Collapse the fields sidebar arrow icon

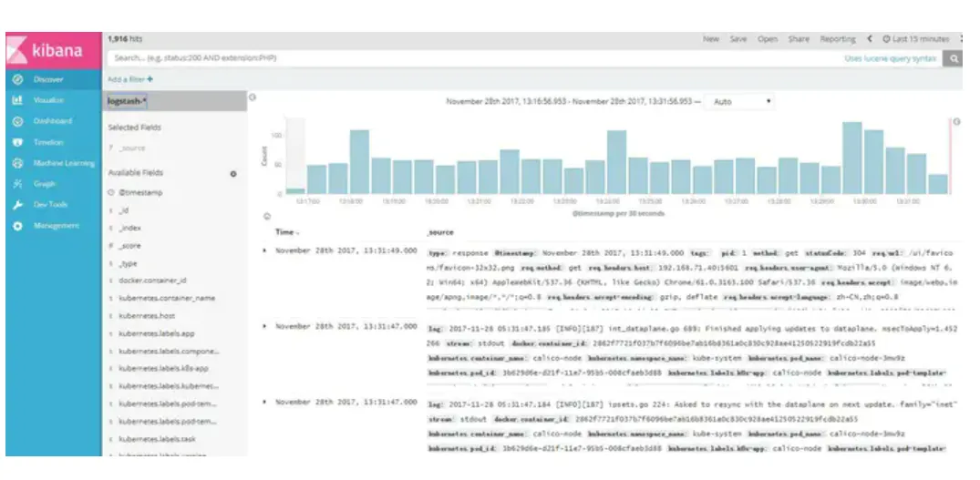pos(253,97)
